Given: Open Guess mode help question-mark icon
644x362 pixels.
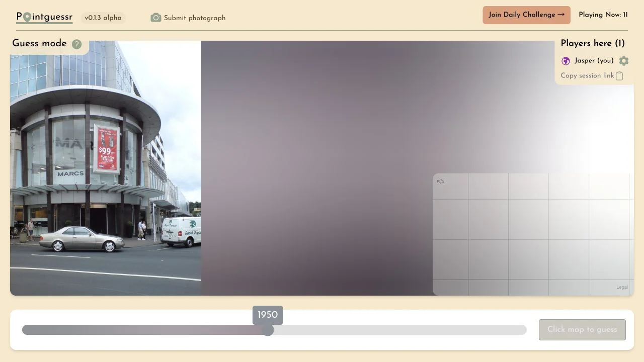Looking at the screenshot, I should pos(76,44).
